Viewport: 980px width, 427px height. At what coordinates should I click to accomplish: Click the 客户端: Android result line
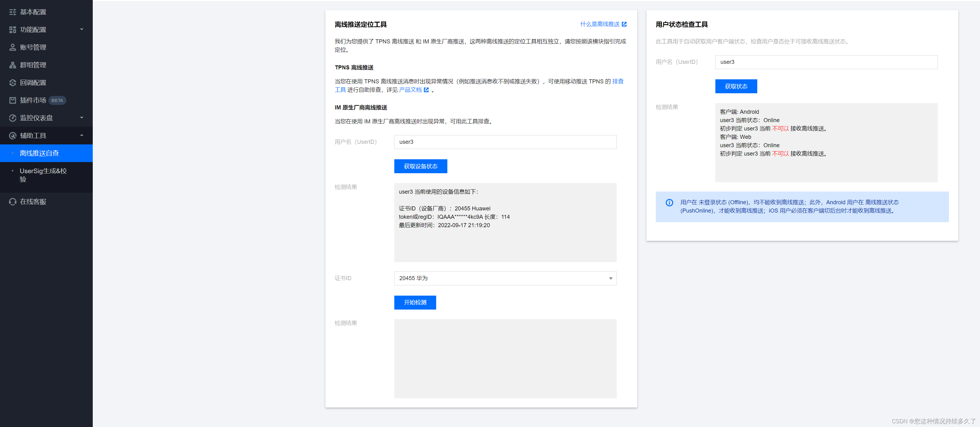click(739, 112)
